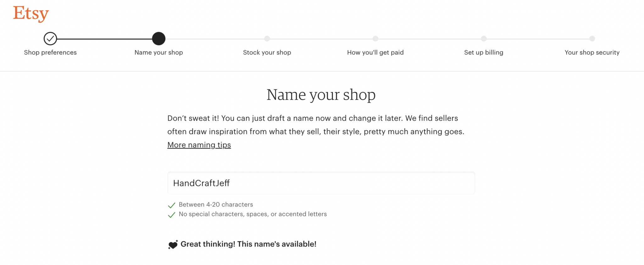Click the green check for 4-20 characters
This screenshot has height=265, width=644.
[171, 205]
